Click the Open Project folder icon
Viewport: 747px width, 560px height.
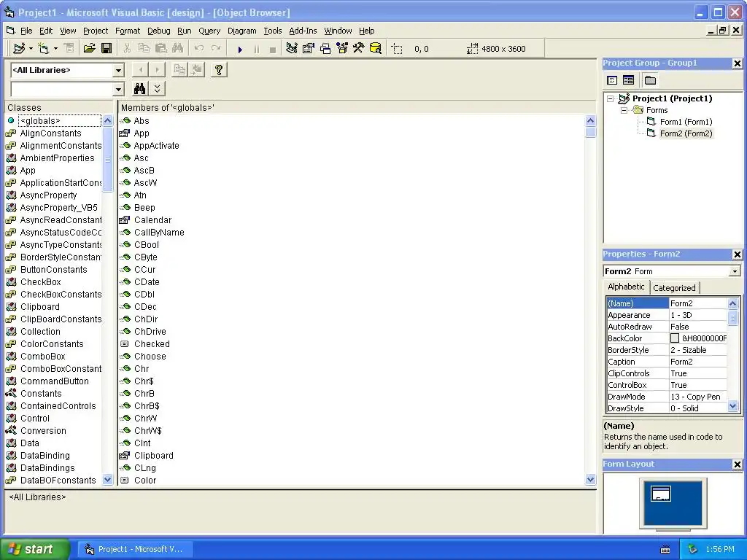[89, 49]
